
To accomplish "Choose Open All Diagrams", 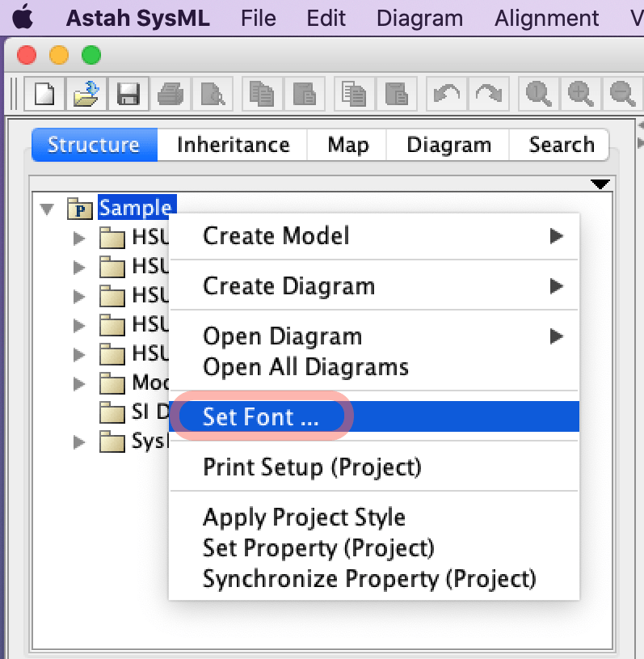I will pyautogui.click(x=305, y=367).
